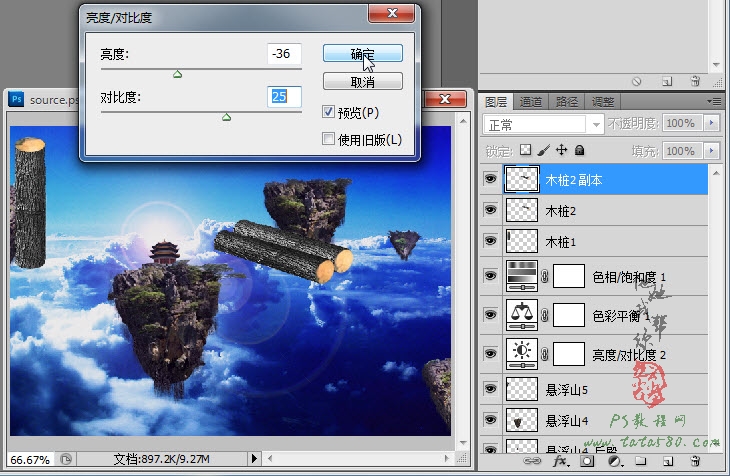
Task: Create a new layer group
Action: click(641, 461)
